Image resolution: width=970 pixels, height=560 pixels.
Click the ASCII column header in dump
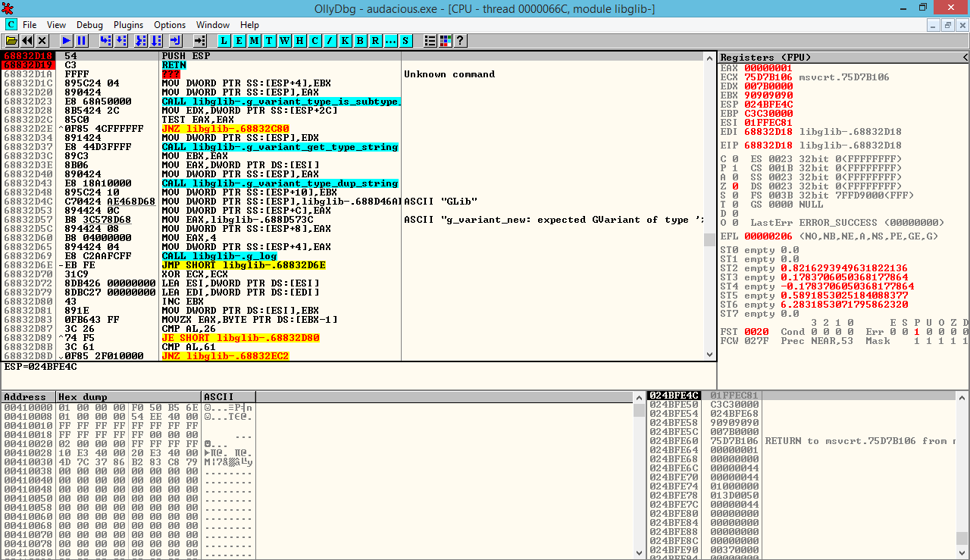(229, 397)
